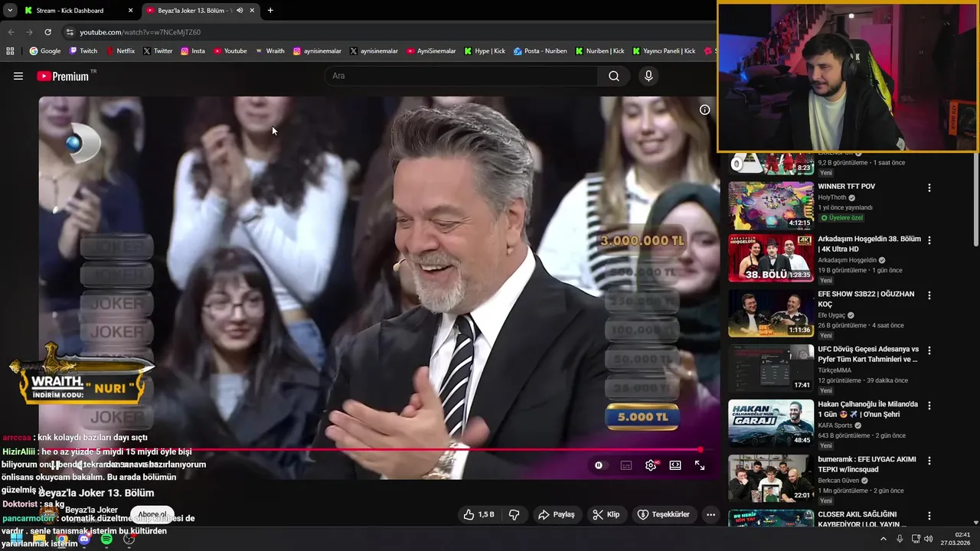Open Insta bookmark
The image size is (980, 551).
tap(193, 51)
